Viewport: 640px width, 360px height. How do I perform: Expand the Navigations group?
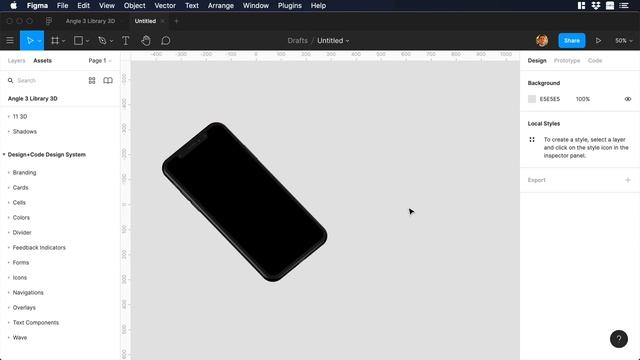pos(9,292)
